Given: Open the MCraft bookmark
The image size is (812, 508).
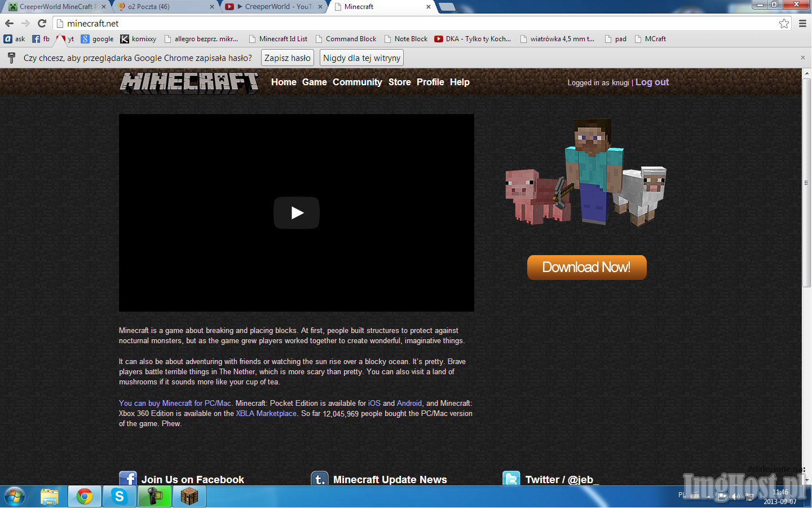Looking at the screenshot, I should [651, 39].
